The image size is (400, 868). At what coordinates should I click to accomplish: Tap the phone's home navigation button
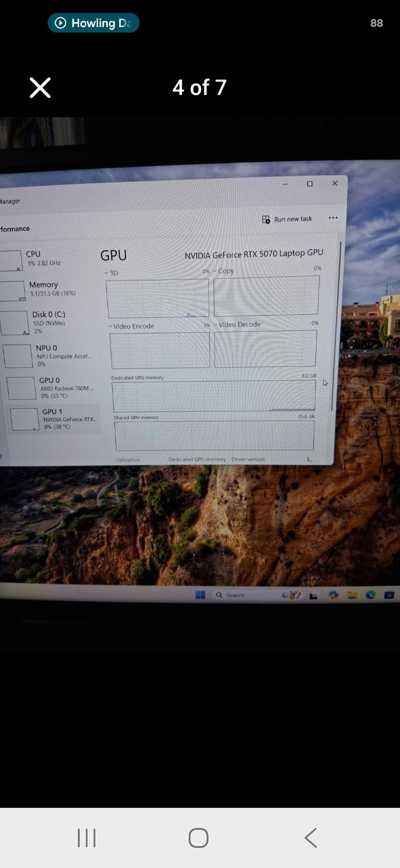[198, 838]
